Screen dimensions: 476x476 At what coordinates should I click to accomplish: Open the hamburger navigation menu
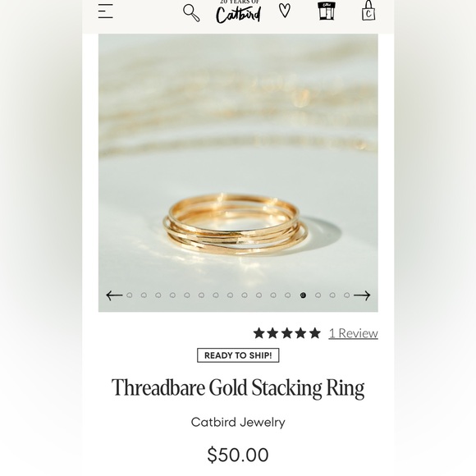(x=106, y=11)
